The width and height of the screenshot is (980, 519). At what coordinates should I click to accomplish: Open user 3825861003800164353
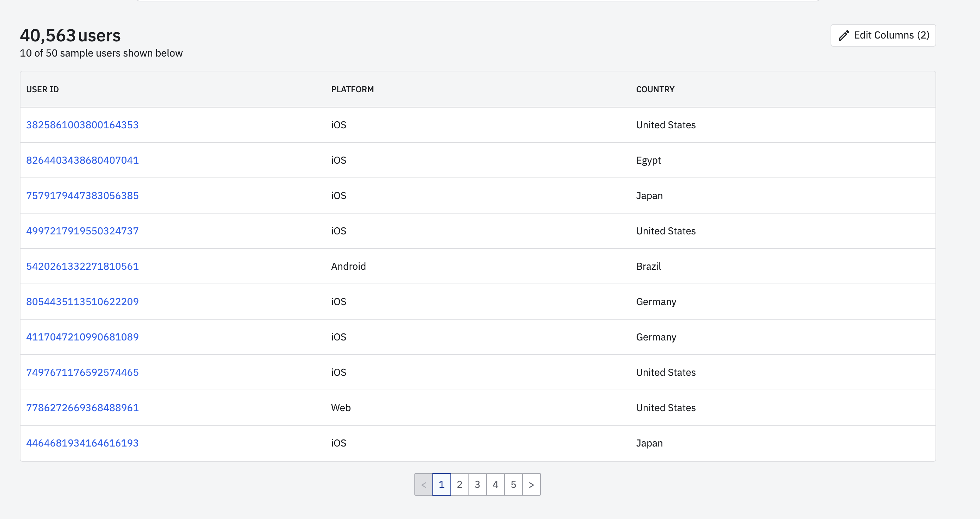click(x=82, y=125)
